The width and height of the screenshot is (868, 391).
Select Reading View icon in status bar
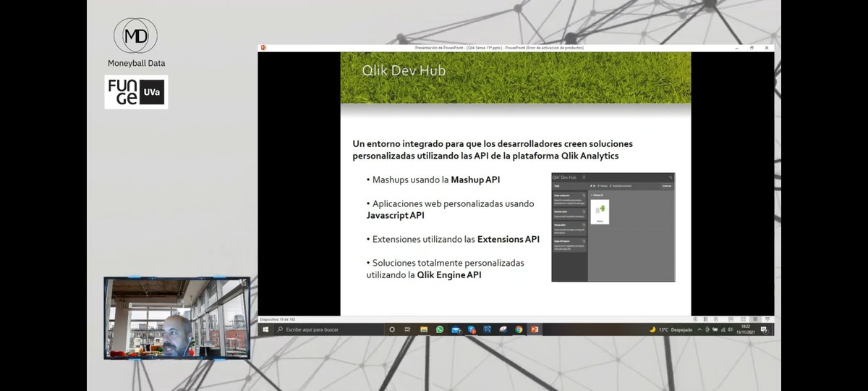(x=755, y=319)
